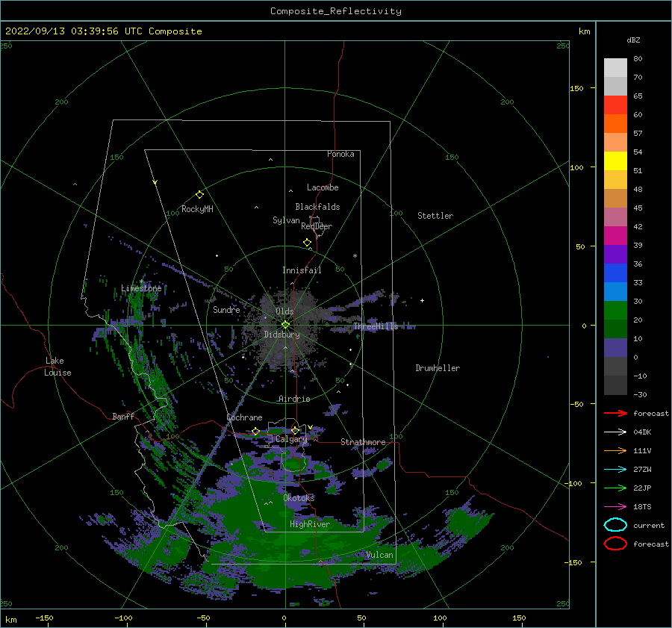Click the white plus marker east of ThreeHills
The image size is (672, 628).
(422, 300)
